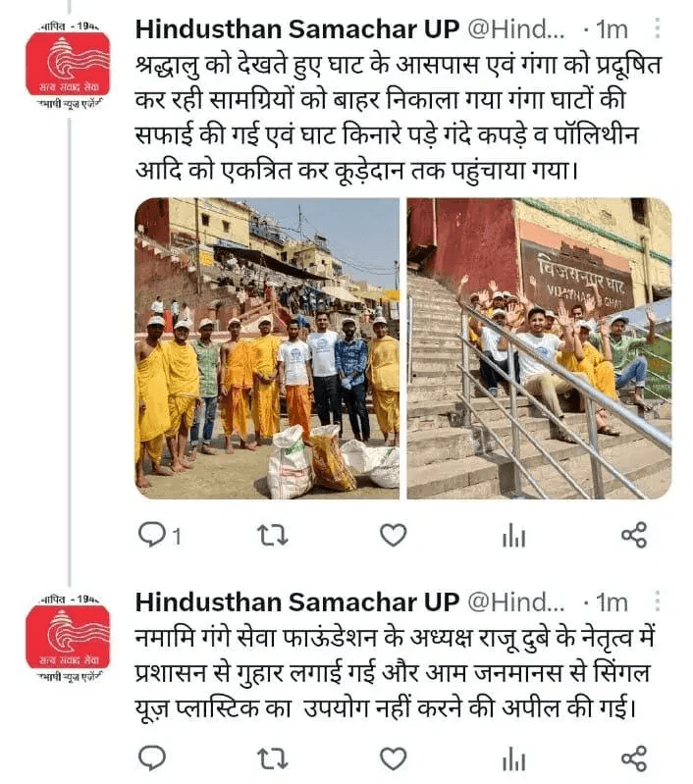View analytics of the second tweet
The image size is (693, 784).
514,758
